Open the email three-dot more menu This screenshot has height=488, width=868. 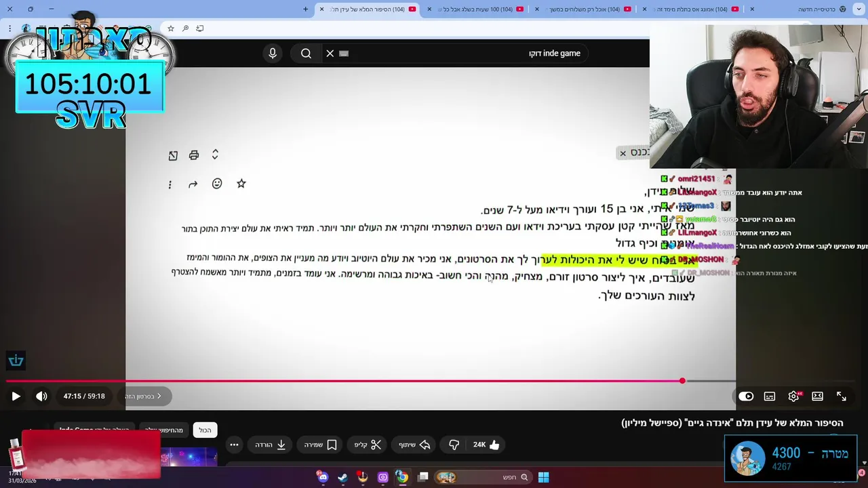170,184
